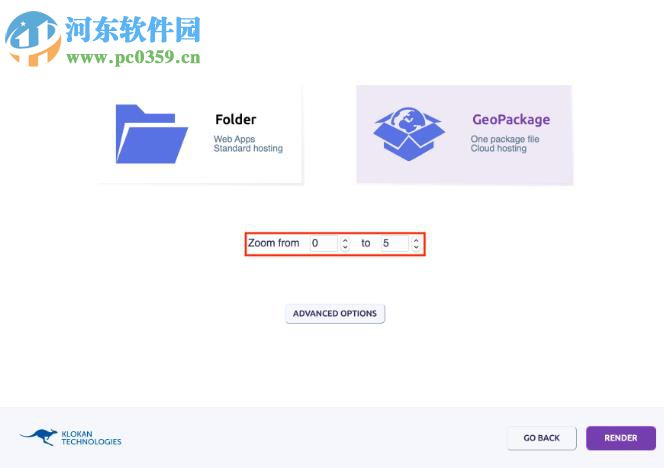
Task: Click the minimum zoom stepper arrows
Action: click(x=345, y=243)
